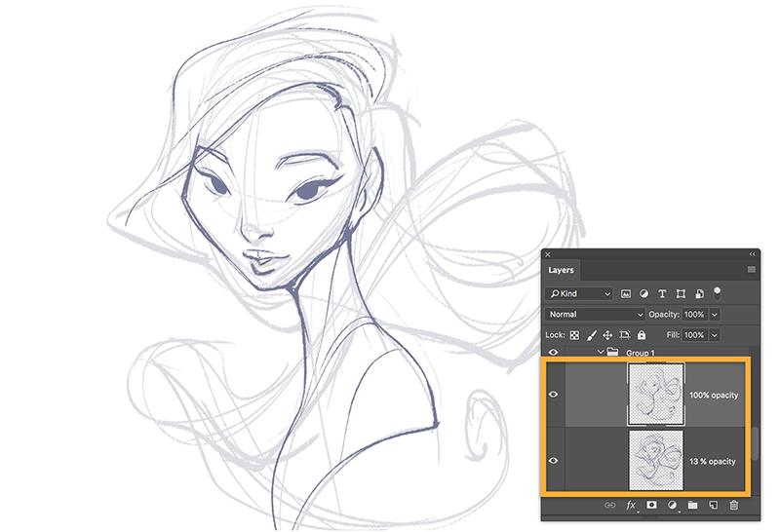Image resolution: width=780 pixels, height=532 pixels.
Task: Add a layer mask
Action: click(x=651, y=506)
